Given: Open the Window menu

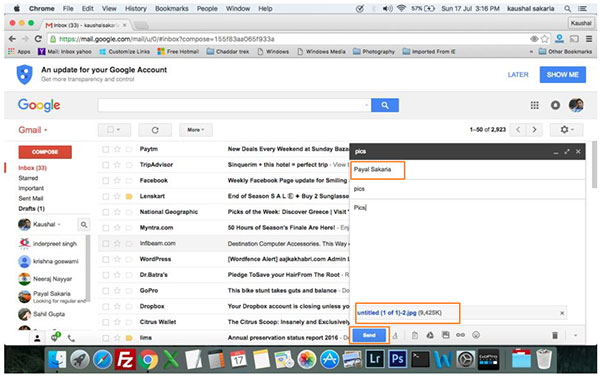Looking at the screenshot, I should pyautogui.click(x=238, y=8).
